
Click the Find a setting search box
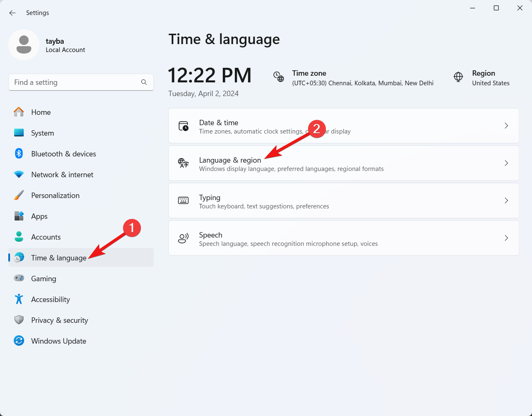[x=75, y=82]
